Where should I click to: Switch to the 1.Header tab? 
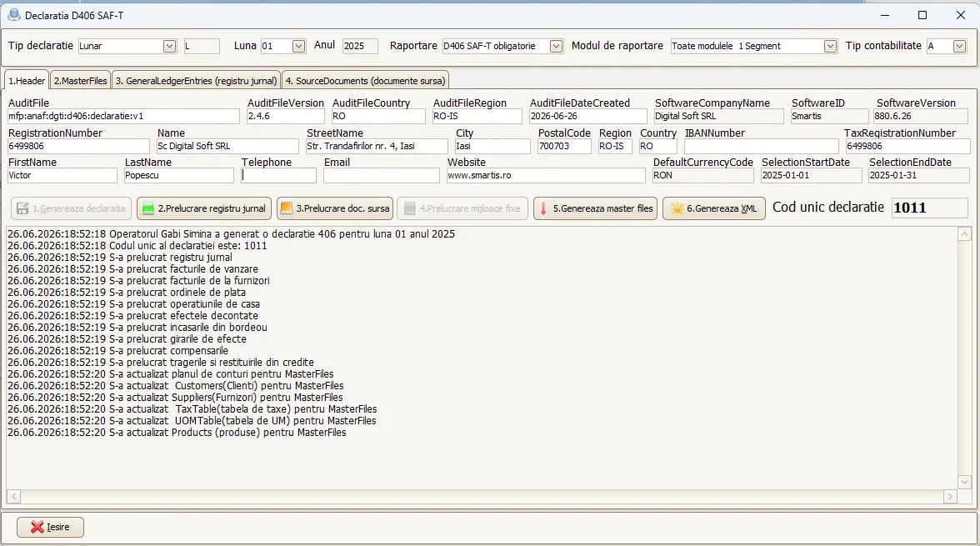click(x=27, y=81)
